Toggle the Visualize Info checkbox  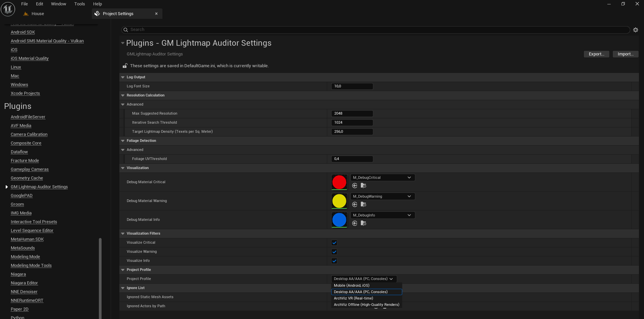[x=334, y=261]
